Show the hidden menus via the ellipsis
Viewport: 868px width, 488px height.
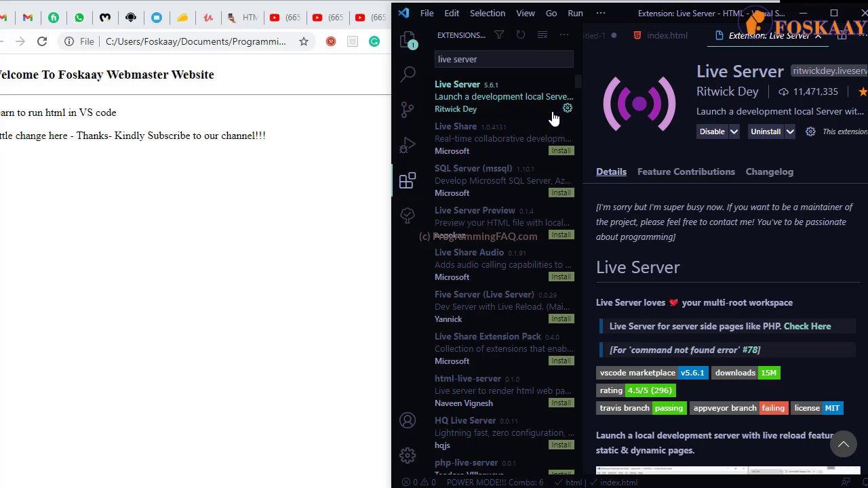600,13
